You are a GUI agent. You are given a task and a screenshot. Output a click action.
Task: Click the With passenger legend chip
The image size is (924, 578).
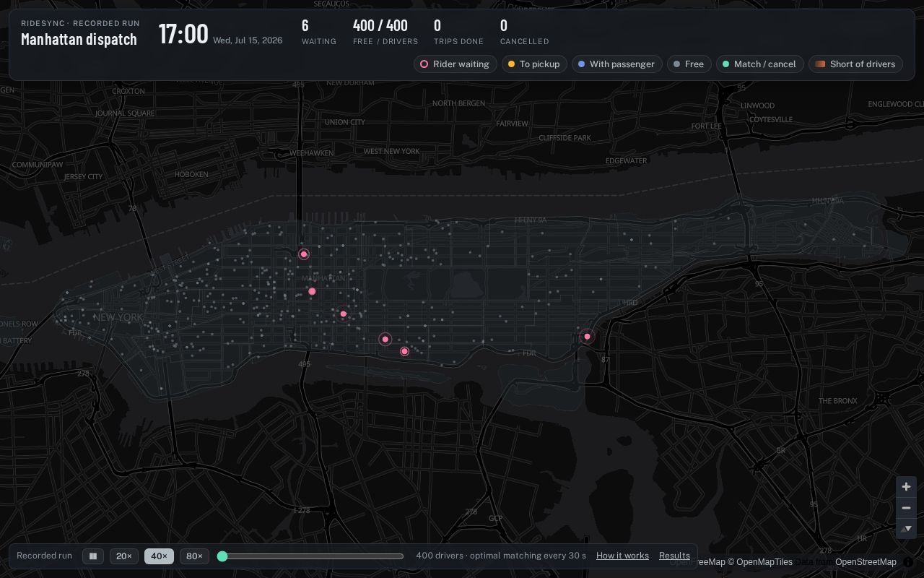(616, 64)
